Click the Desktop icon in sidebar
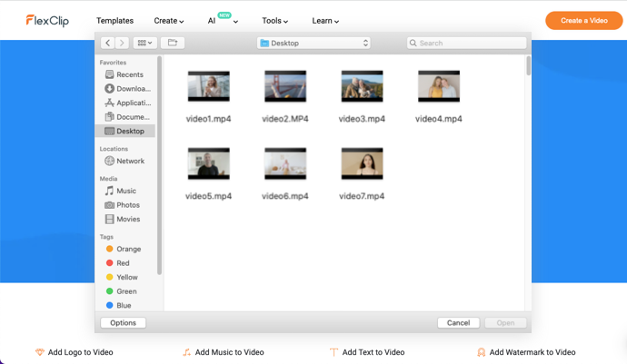Screen dimensions: 627x364 [109, 131]
